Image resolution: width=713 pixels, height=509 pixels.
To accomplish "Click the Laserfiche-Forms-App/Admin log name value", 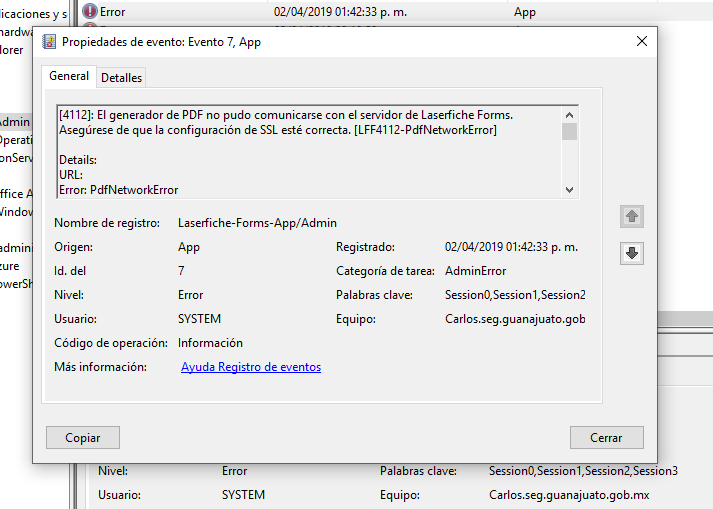I will (257, 223).
